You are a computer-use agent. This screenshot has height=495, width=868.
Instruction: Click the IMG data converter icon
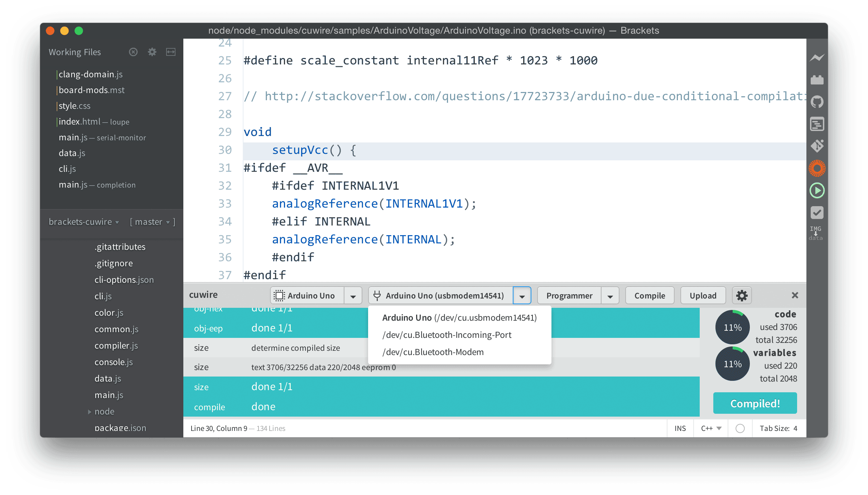pyautogui.click(x=816, y=233)
